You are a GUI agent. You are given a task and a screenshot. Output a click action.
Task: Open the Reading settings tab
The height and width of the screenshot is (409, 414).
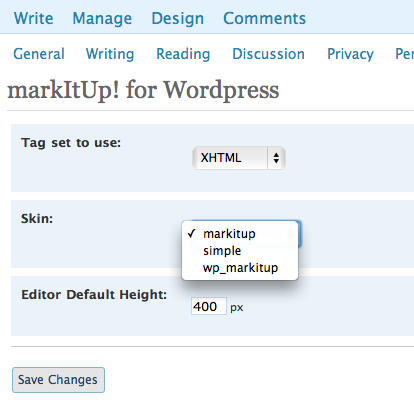click(x=183, y=54)
